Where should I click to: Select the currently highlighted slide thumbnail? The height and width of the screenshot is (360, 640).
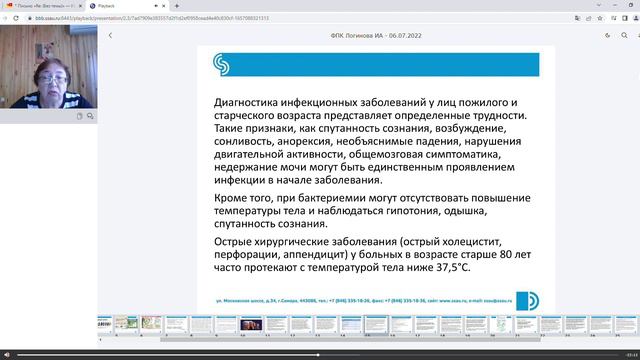376,325
